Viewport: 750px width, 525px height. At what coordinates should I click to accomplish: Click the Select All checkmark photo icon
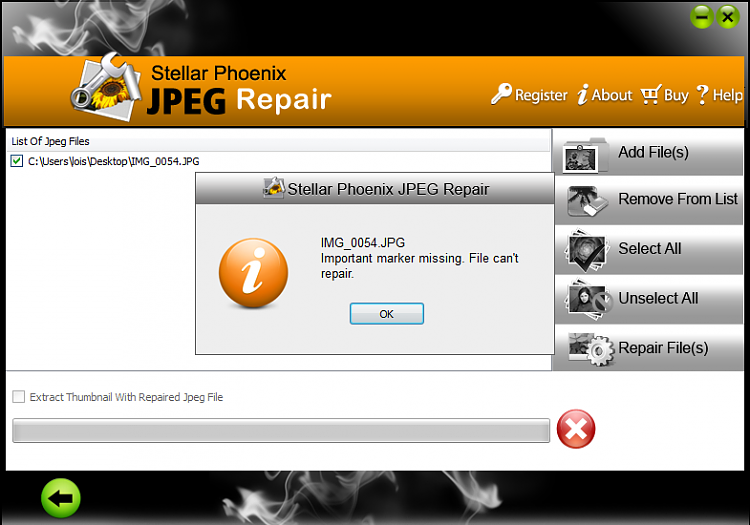(587, 250)
